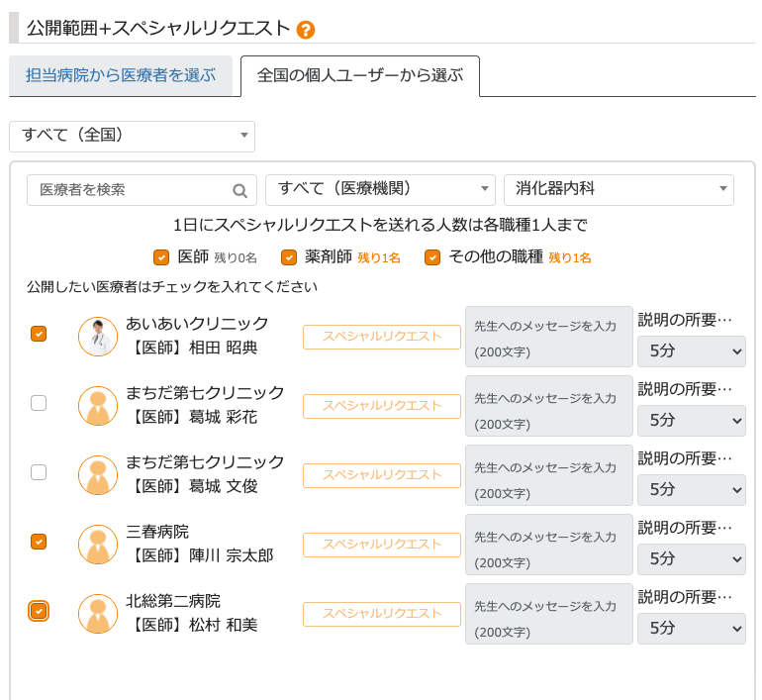Open 5分 duration dropdown for 松村 和美
762x700 pixels.
pos(692,629)
